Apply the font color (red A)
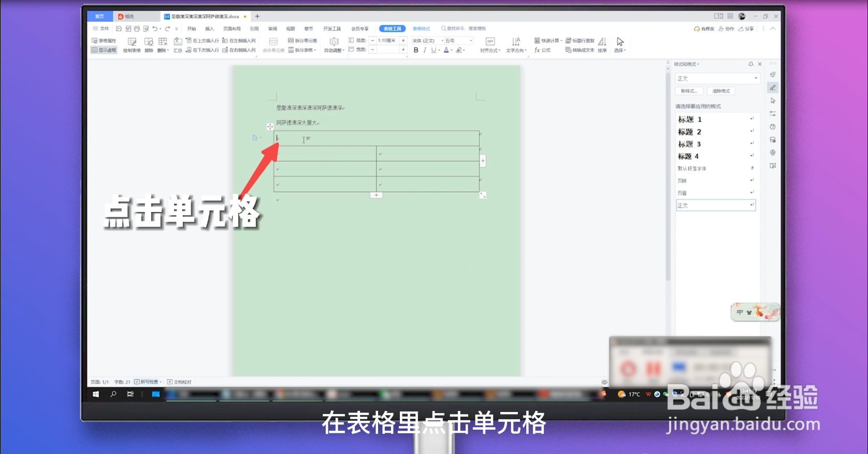 [446, 50]
